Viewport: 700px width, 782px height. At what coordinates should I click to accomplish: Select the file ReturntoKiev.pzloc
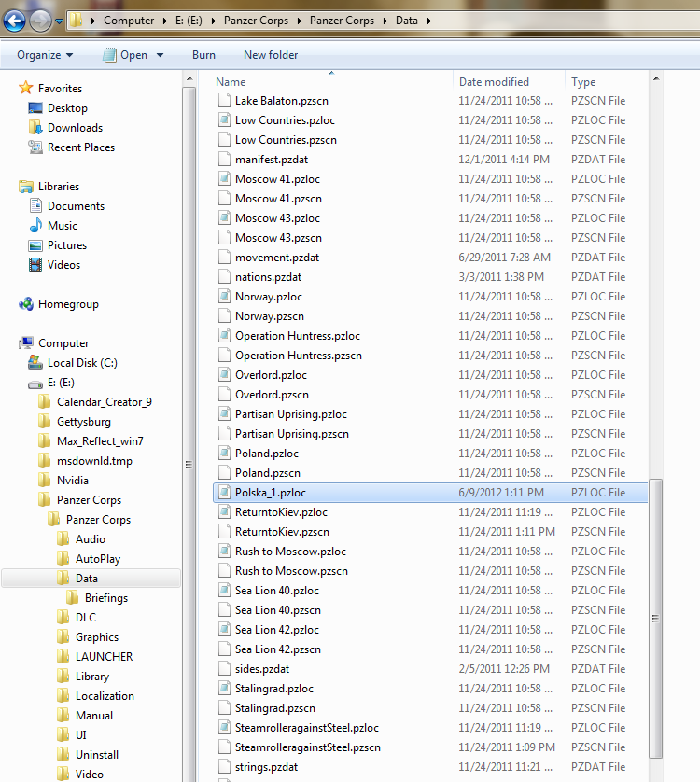[281, 512]
